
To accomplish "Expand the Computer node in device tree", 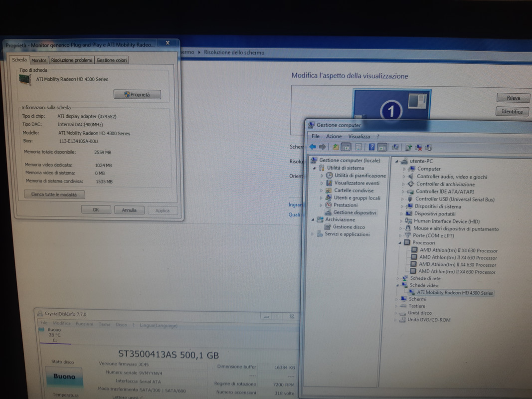I will pyautogui.click(x=404, y=169).
